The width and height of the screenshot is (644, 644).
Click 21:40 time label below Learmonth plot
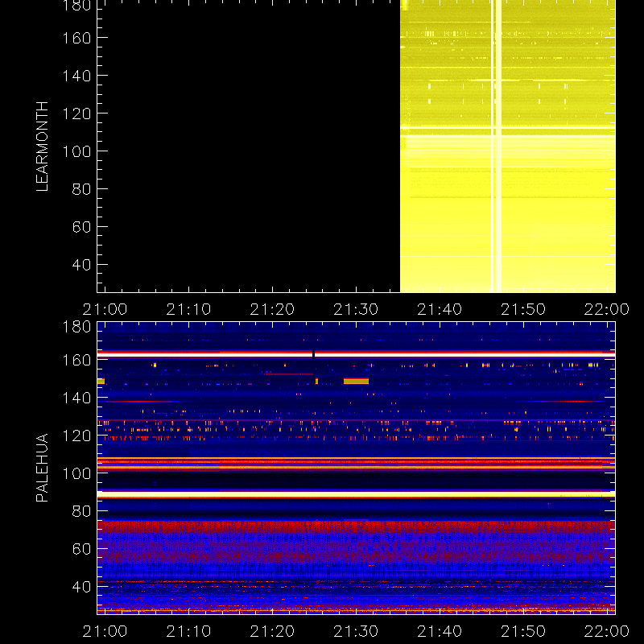coord(440,309)
